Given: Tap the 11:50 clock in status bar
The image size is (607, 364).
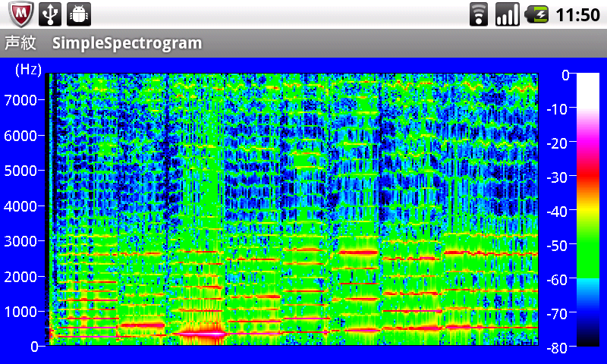Looking at the screenshot, I should [x=577, y=15].
